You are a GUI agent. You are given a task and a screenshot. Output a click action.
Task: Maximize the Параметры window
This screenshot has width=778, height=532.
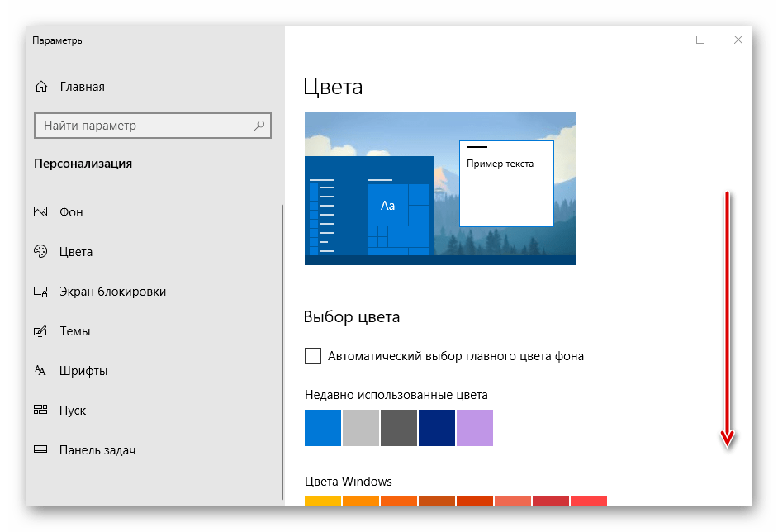point(700,40)
